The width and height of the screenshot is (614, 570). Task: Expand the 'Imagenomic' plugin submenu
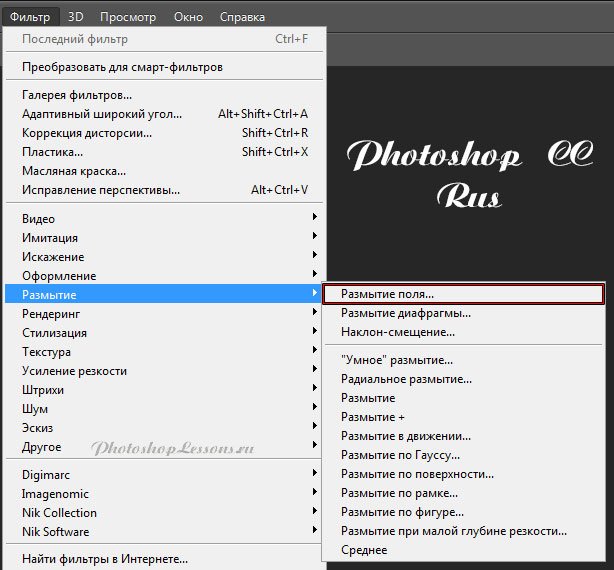pos(55,494)
